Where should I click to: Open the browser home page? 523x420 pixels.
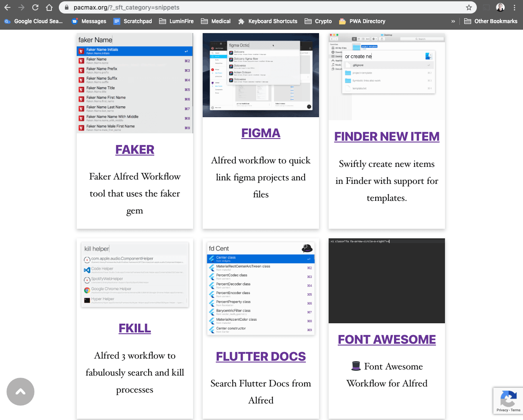click(49, 7)
